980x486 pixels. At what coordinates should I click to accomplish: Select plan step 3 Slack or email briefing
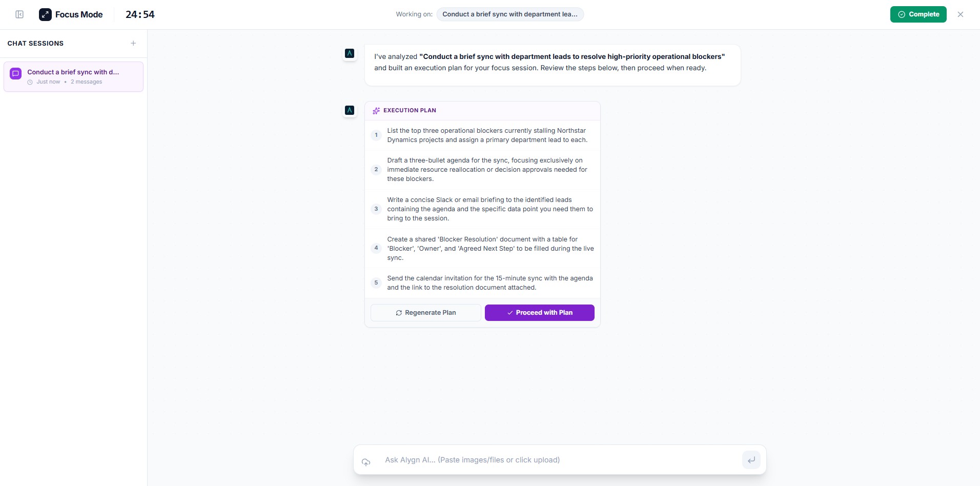(482, 209)
